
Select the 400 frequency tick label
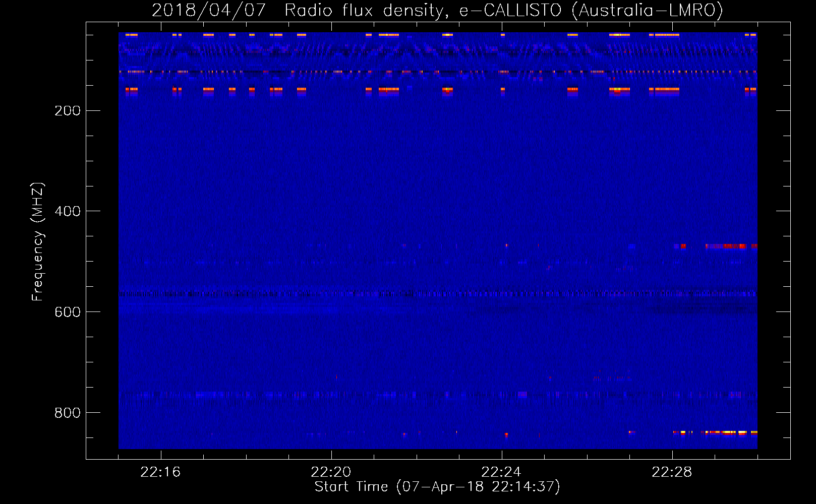tap(68, 211)
